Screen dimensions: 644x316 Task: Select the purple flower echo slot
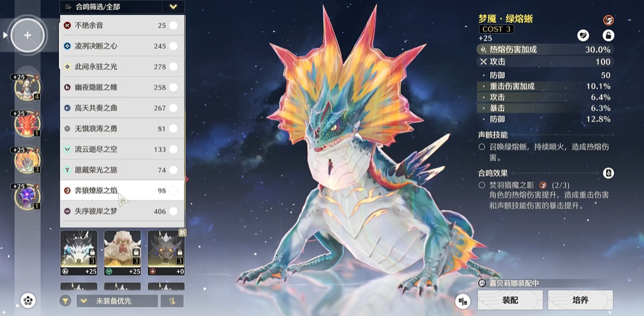click(28, 196)
